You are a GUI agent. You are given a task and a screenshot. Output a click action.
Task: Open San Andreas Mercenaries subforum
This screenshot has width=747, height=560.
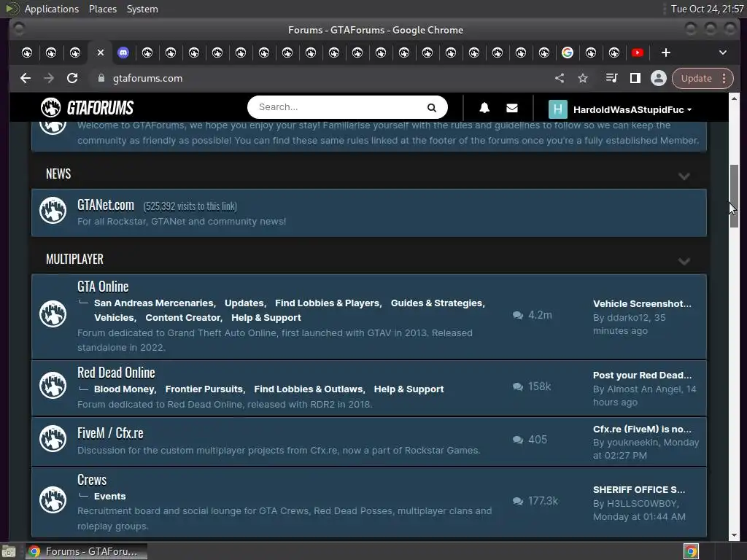(154, 303)
